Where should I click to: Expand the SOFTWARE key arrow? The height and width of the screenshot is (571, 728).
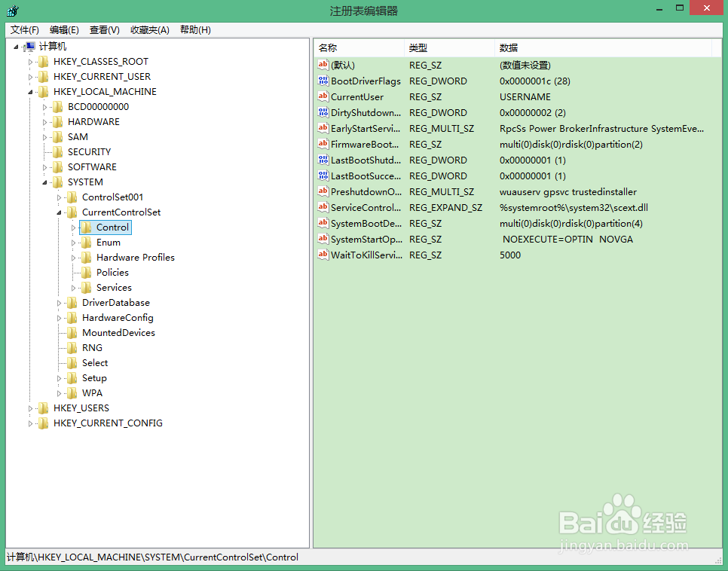point(45,167)
